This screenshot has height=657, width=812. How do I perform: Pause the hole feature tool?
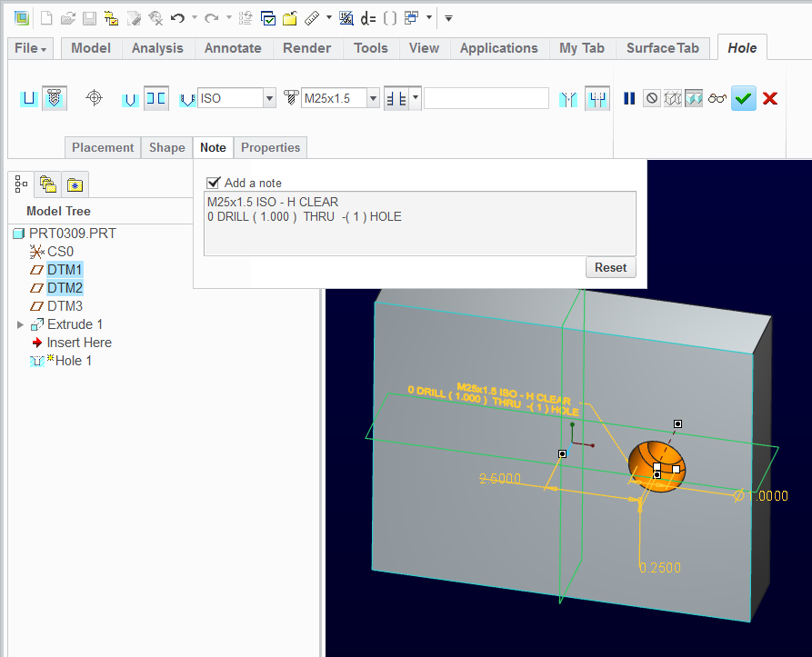[x=629, y=98]
